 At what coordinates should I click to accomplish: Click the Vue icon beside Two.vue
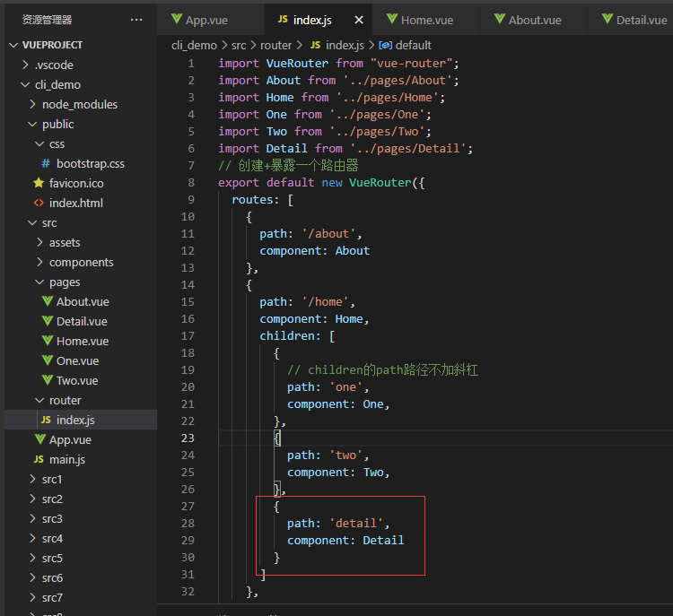tap(48, 380)
